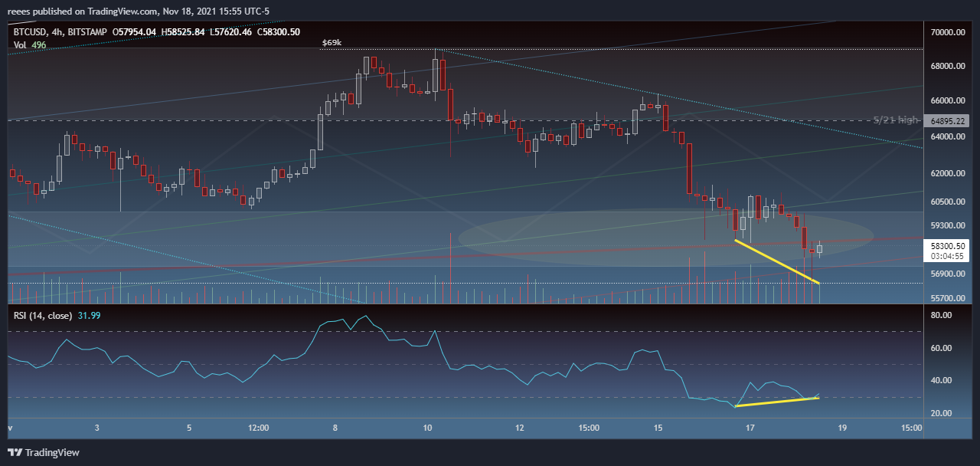Click date 5 on the time axis
The height and width of the screenshot is (466, 980).
pyautogui.click(x=189, y=427)
